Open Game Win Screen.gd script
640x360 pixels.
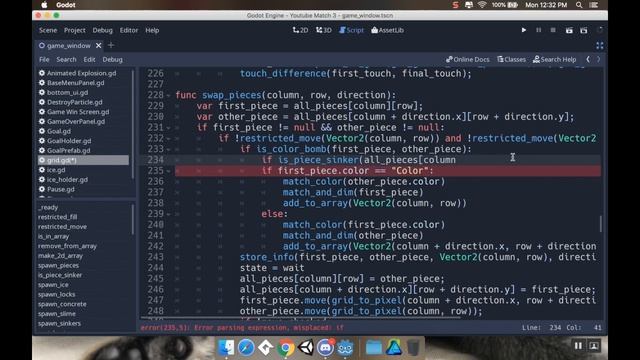click(74, 112)
